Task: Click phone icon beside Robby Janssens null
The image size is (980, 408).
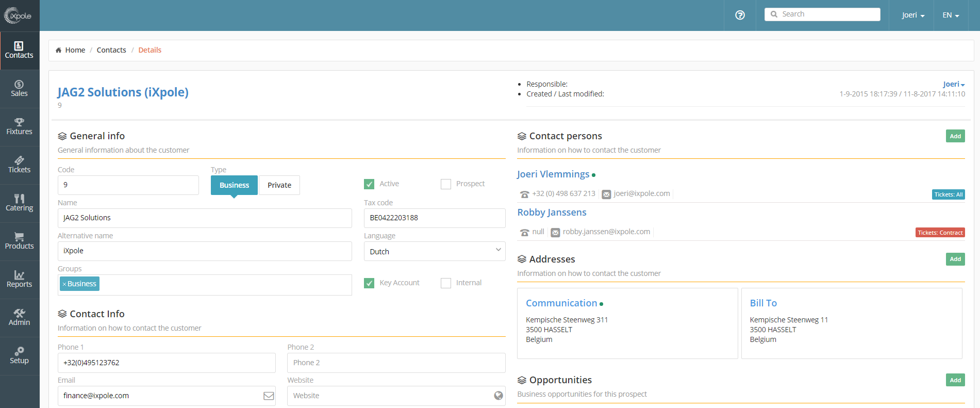Action: click(x=525, y=233)
